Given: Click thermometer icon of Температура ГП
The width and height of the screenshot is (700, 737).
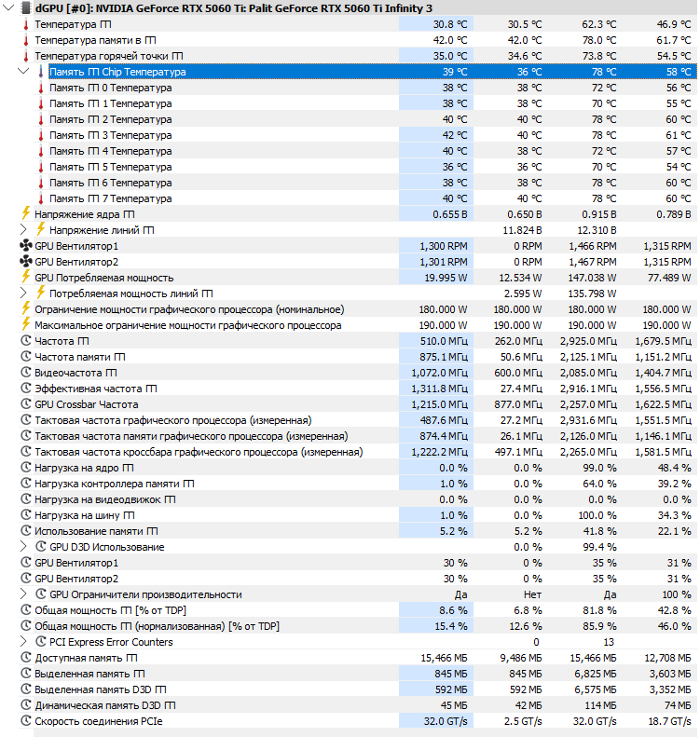Looking at the screenshot, I should 26,24.
